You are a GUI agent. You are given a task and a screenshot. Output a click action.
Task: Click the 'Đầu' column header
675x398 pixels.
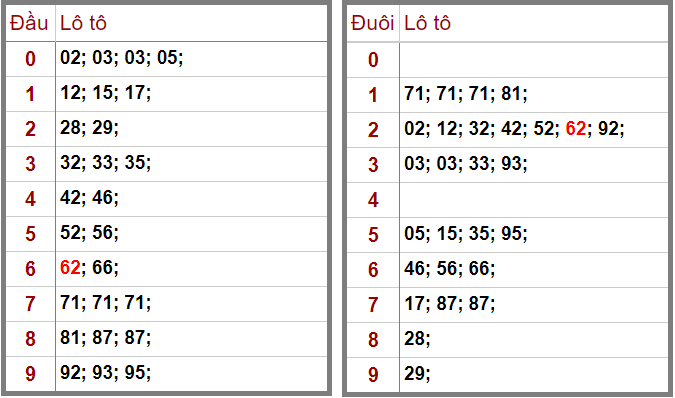(x=29, y=23)
